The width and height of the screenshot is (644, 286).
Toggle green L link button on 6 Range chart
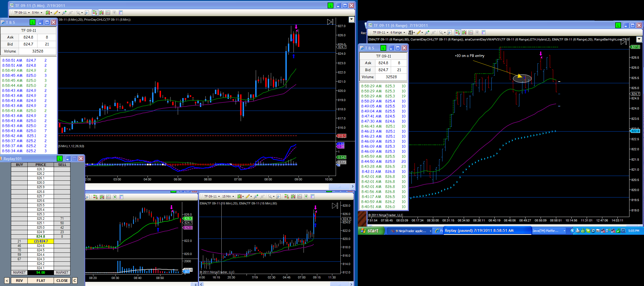(x=618, y=25)
